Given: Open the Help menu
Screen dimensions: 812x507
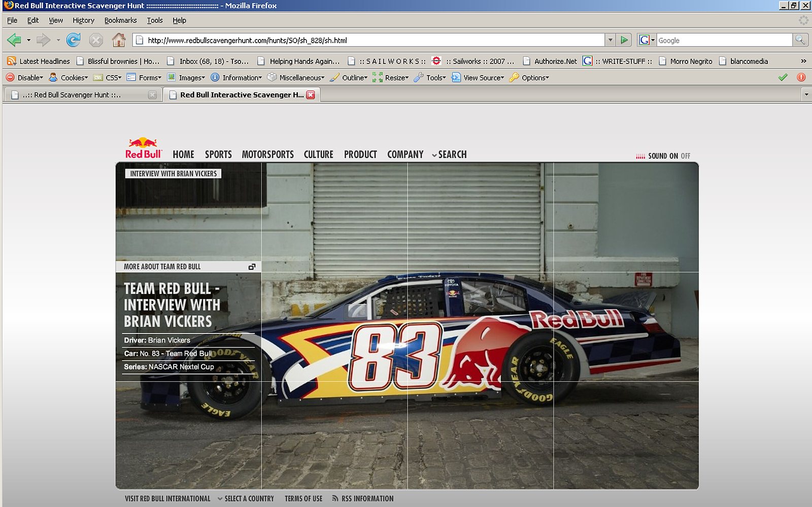Looking at the screenshot, I should (179, 20).
